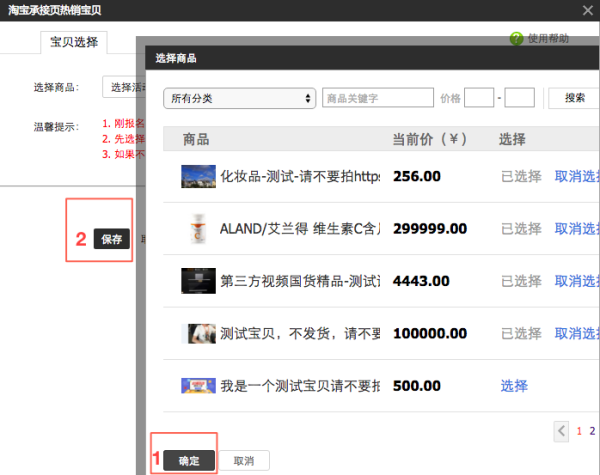Click the 商品关键字 keyword input field
This screenshot has height=475, width=600.
tap(377, 98)
